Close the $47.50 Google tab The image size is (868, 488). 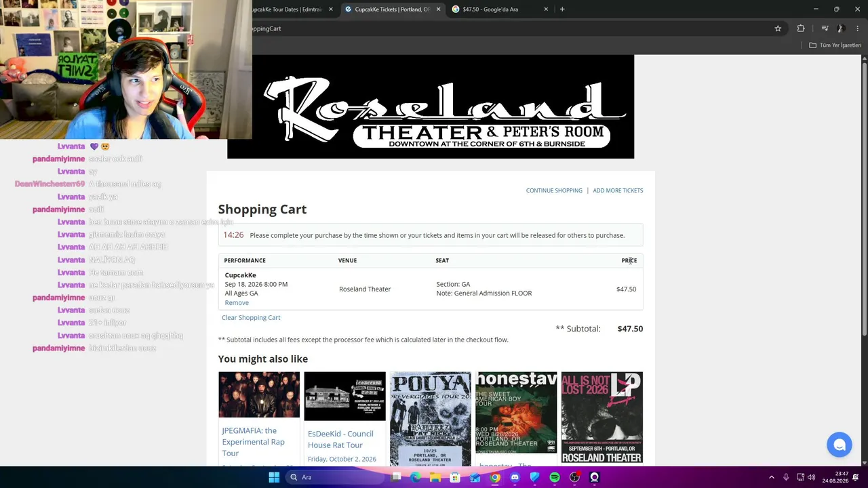click(546, 9)
